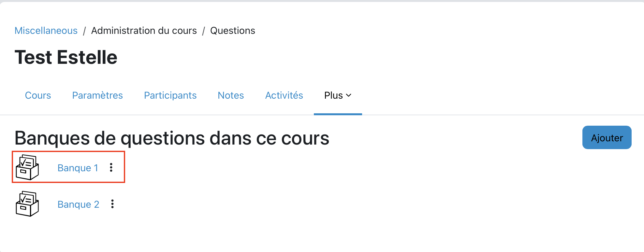
Task: Open the Plus navigation dropdown label
Action: 333,95
